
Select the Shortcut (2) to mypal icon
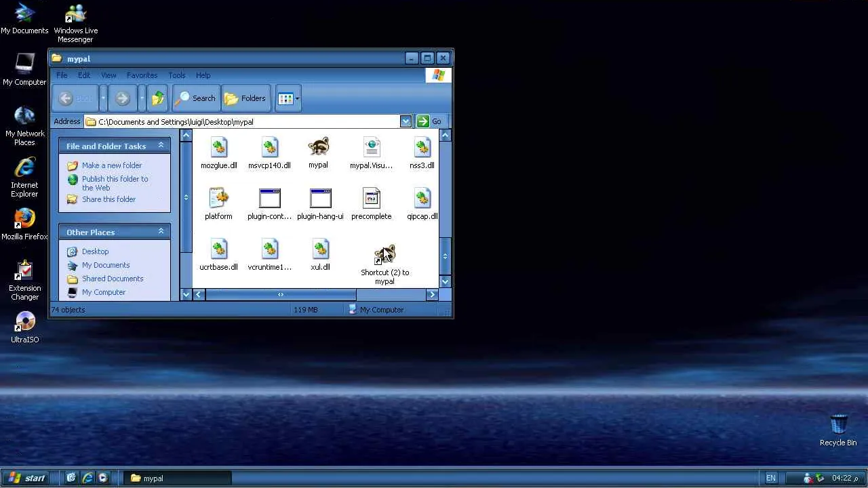point(384,255)
